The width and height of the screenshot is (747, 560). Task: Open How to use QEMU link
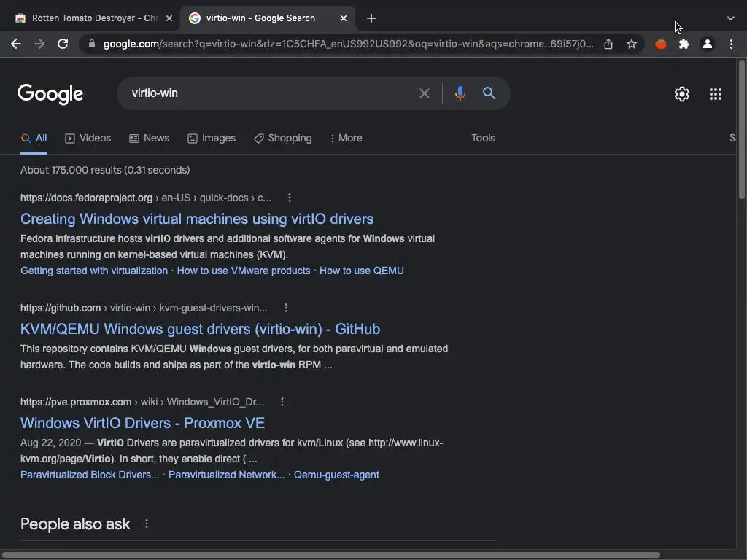point(362,271)
